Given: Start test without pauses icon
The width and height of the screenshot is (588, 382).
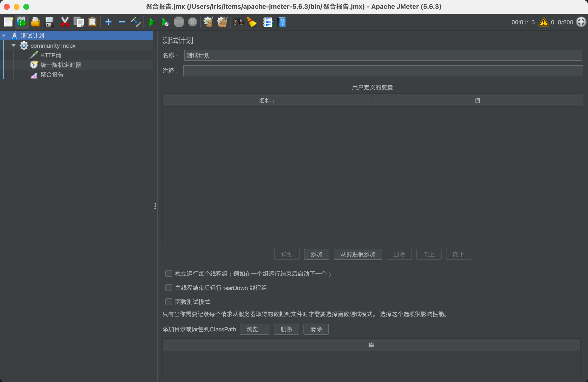Looking at the screenshot, I should (165, 22).
